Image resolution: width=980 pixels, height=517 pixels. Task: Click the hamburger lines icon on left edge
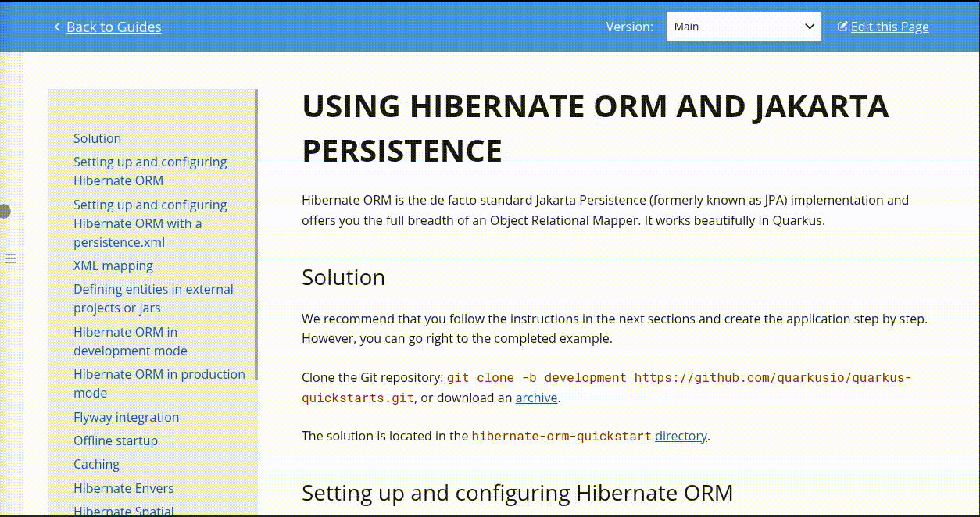10,258
